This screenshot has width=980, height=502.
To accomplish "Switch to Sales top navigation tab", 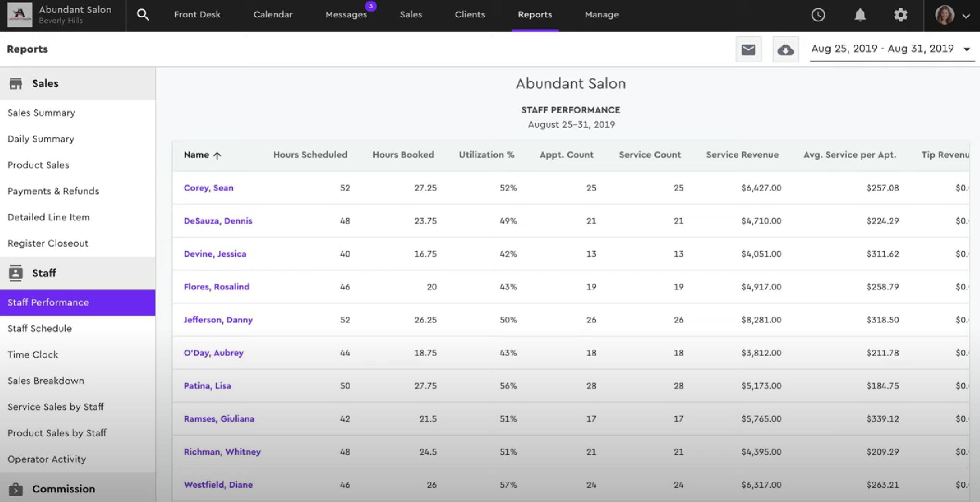I will (x=411, y=14).
